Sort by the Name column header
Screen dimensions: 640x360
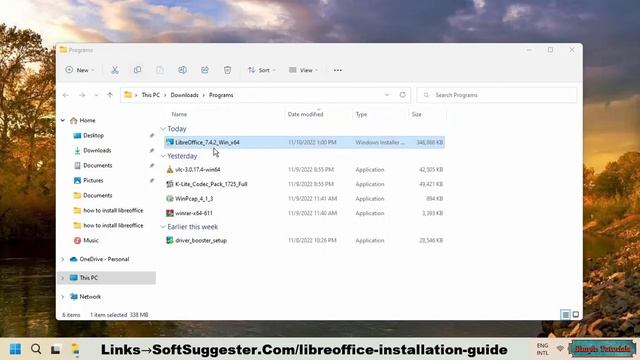click(179, 114)
